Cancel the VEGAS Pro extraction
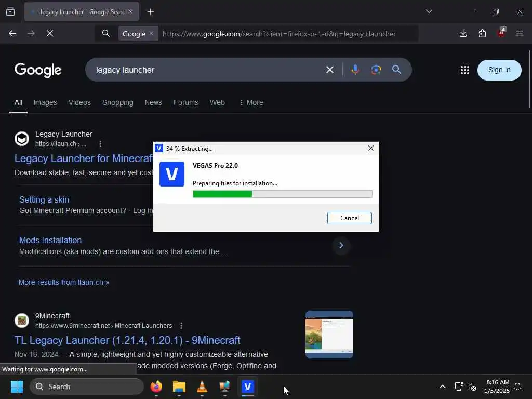The image size is (532, 399). click(350, 218)
